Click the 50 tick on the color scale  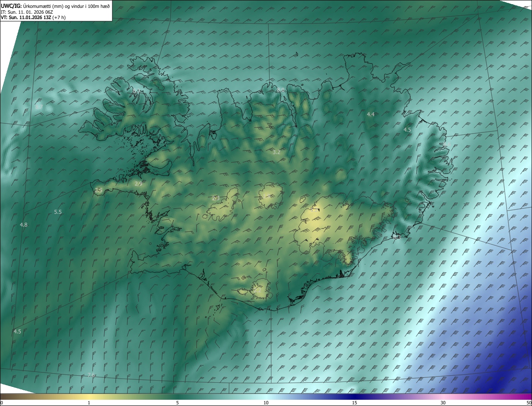529,403
